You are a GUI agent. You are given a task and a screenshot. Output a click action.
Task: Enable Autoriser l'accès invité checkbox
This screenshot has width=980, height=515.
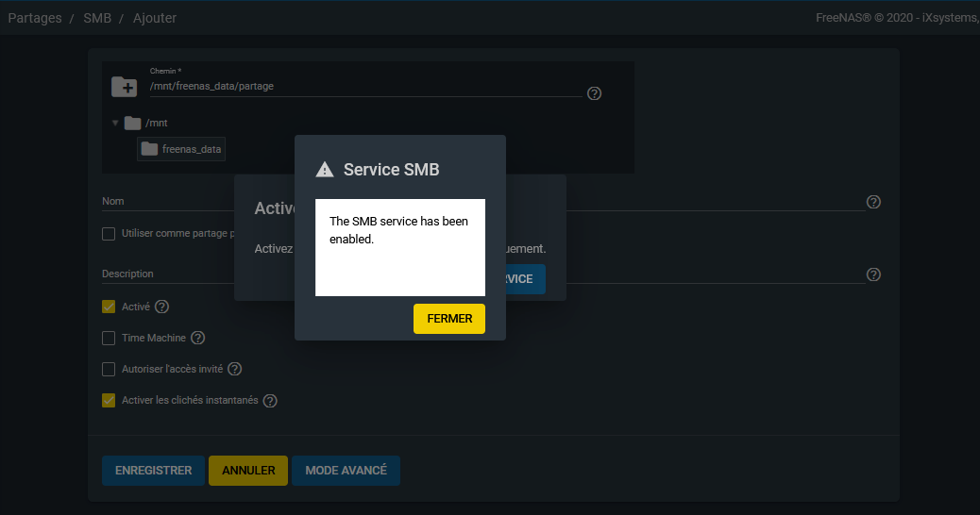tap(109, 369)
